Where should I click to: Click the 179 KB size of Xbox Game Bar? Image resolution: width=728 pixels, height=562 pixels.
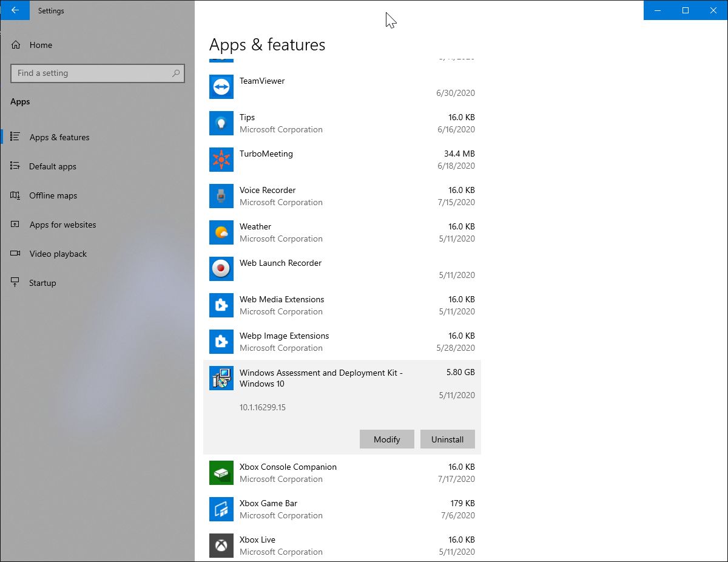(462, 503)
